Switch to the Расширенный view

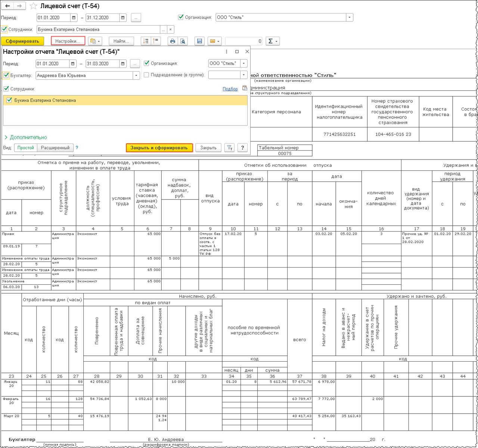click(x=55, y=148)
